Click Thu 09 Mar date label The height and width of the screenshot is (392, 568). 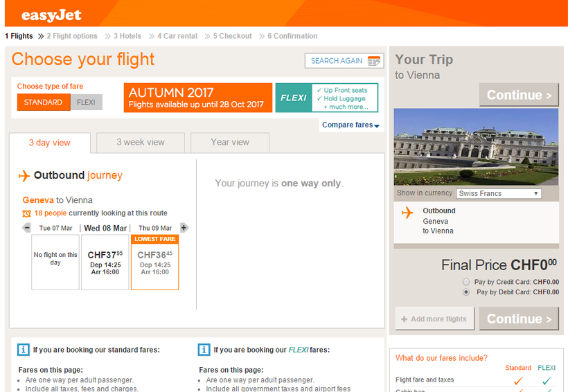(x=155, y=229)
